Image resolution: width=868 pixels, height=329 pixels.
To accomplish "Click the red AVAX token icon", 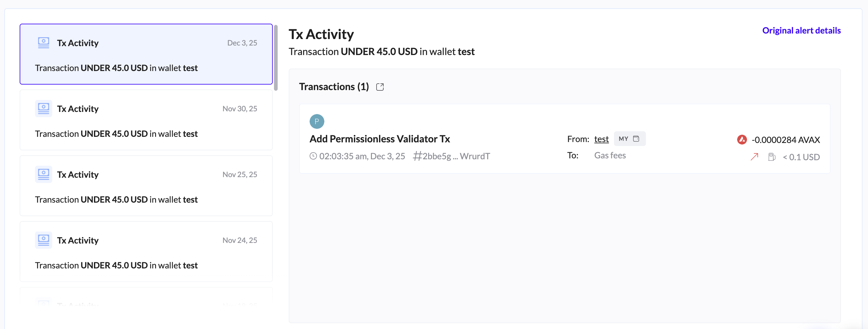I will pyautogui.click(x=742, y=139).
